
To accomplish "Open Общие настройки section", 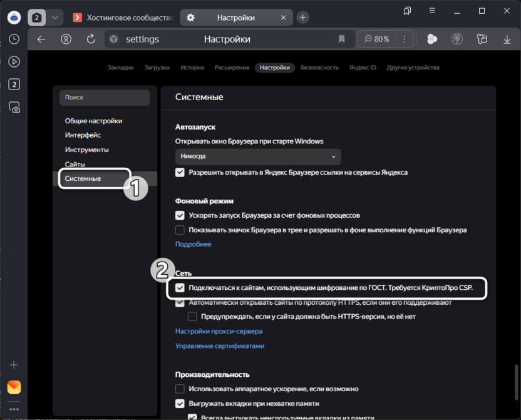I will point(93,121).
